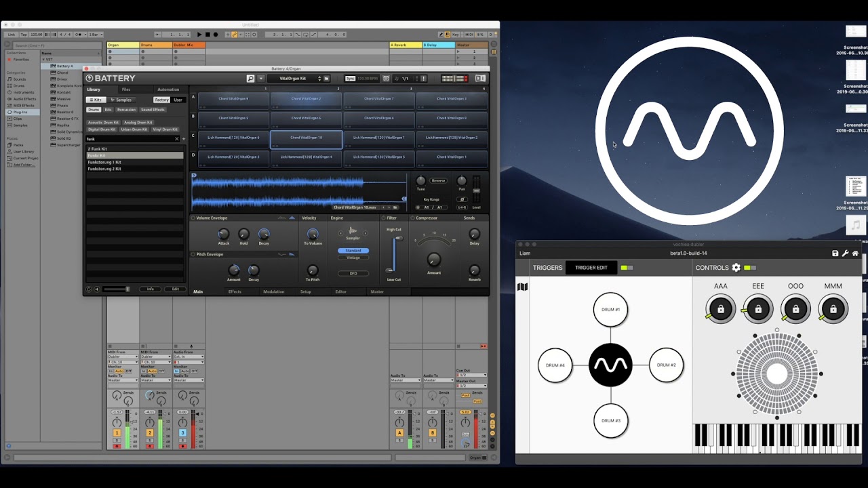Switch to the Automation tab in Battery

(x=168, y=89)
